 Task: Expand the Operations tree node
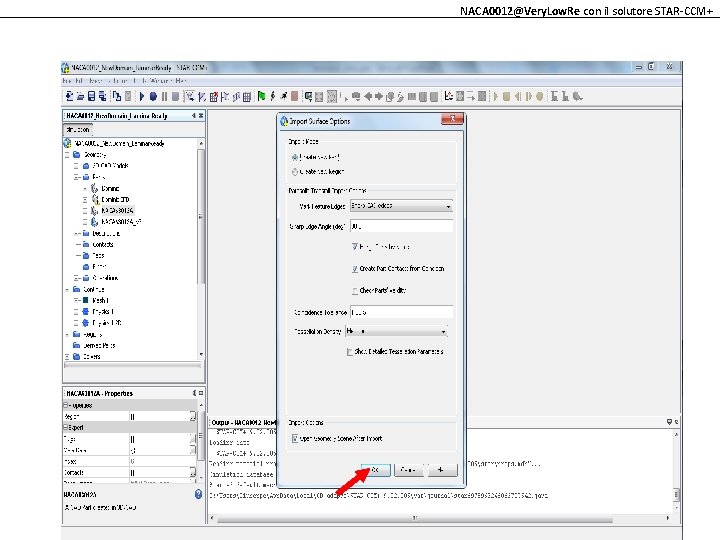77,278
